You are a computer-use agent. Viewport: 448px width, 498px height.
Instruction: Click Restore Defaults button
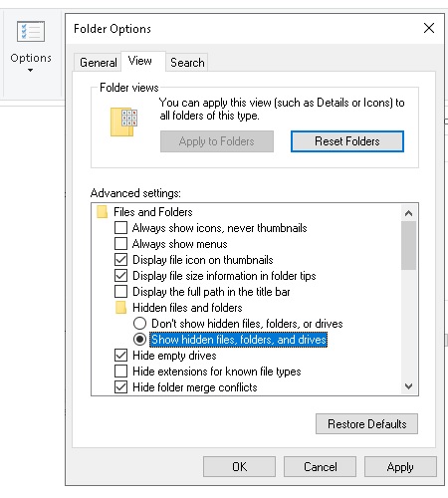click(366, 424)
